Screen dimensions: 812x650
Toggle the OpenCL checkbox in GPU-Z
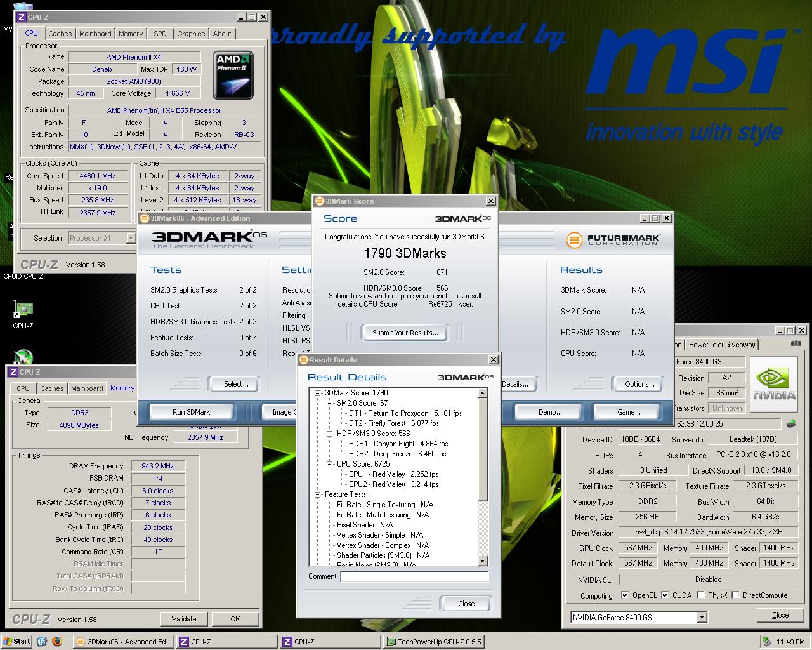[x=625, y=595]
